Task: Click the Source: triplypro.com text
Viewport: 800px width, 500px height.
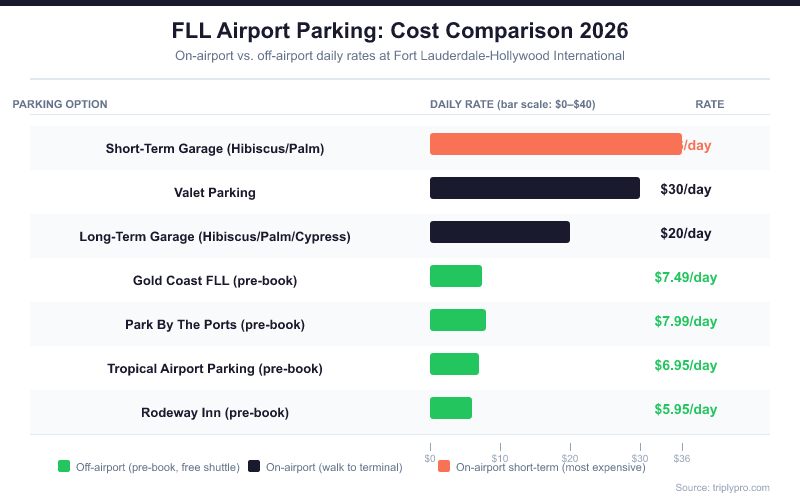Action: coord(722,488)
